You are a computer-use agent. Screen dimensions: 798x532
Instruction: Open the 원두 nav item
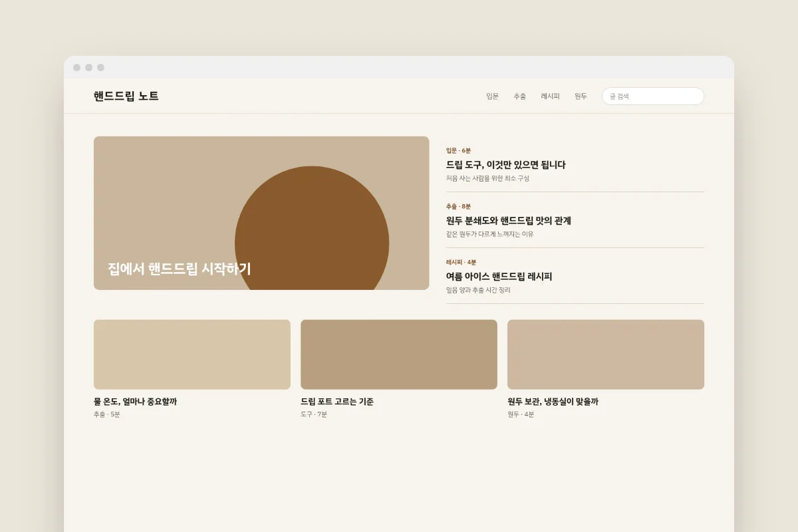pos(581,96)
